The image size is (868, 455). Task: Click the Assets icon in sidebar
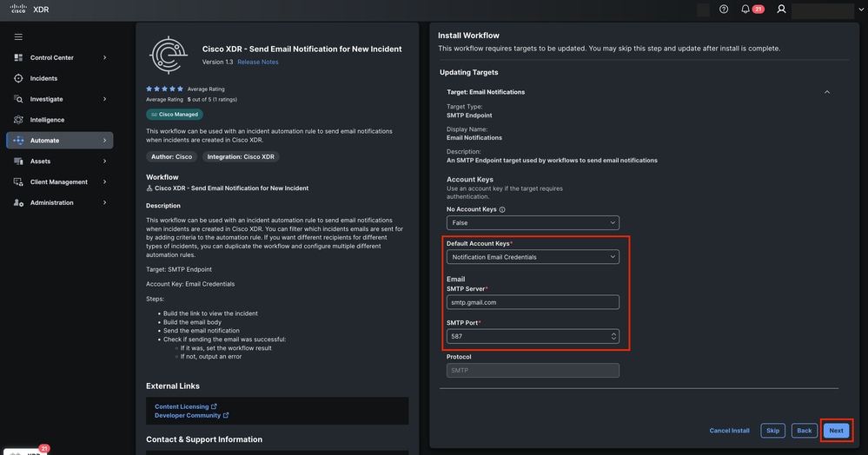pyautogui.click(x=18, y=162)
